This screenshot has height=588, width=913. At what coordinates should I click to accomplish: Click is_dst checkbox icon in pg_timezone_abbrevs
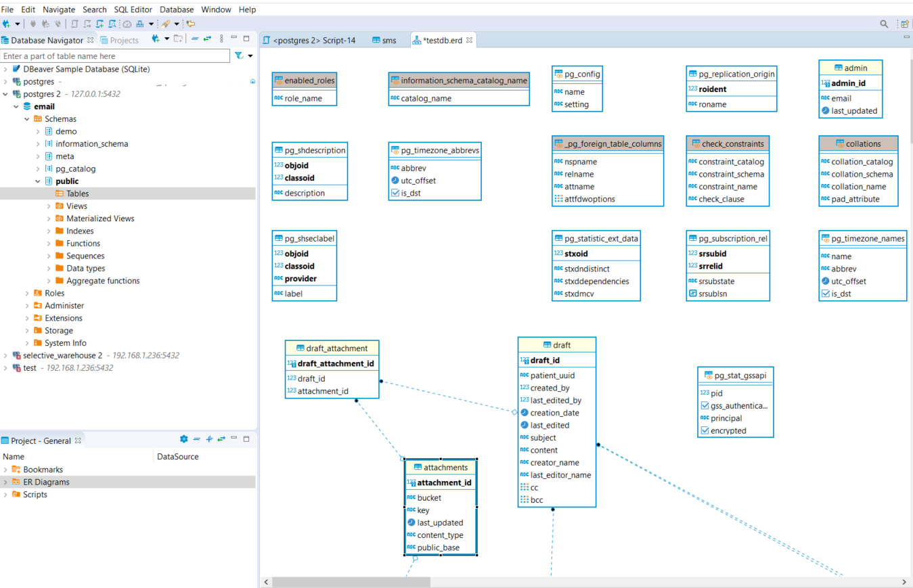[395, 194]
